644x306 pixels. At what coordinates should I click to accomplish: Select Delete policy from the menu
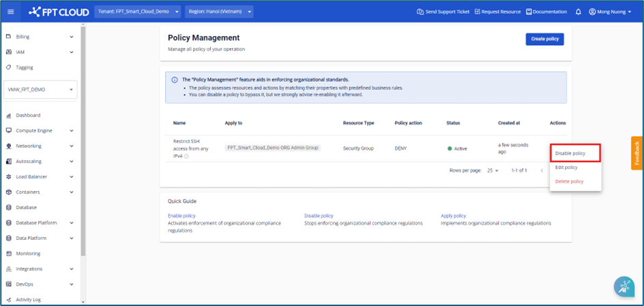coord(569,181)
